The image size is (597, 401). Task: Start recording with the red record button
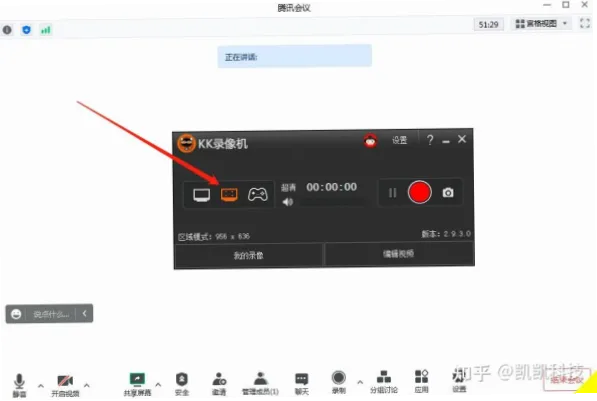419,192
